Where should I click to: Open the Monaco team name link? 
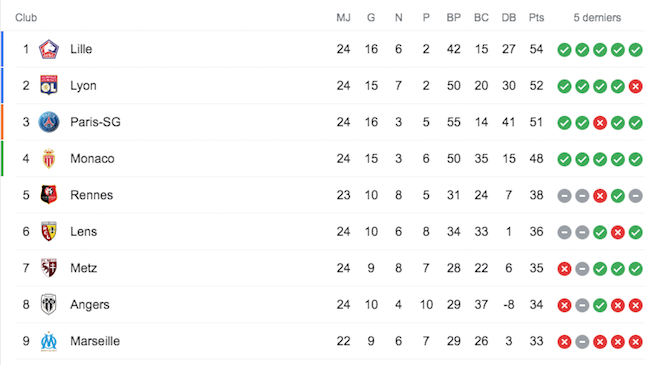pos(92,159)
